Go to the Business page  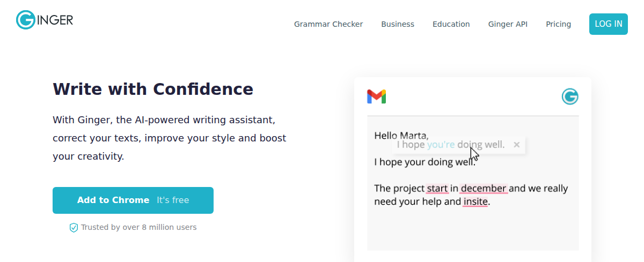tap(398, 24)
